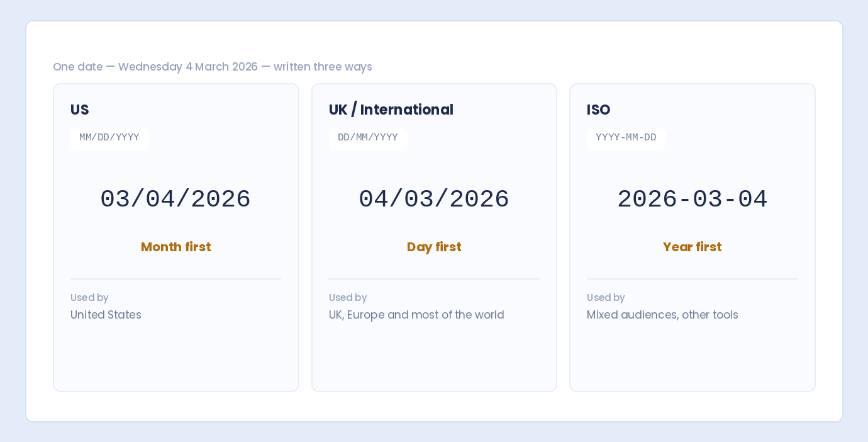Image resolution: width=868 pixels, height=442 pixels.
Task: Click the MM/DD/YYYY format badge
Action: click(x=109, y=139)
